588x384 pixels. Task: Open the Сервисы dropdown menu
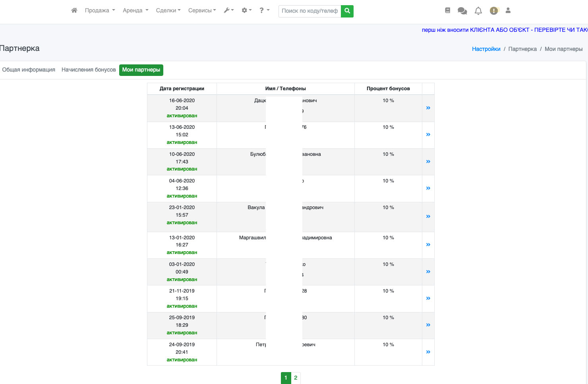pyautogui.click(x=202, y=11)
